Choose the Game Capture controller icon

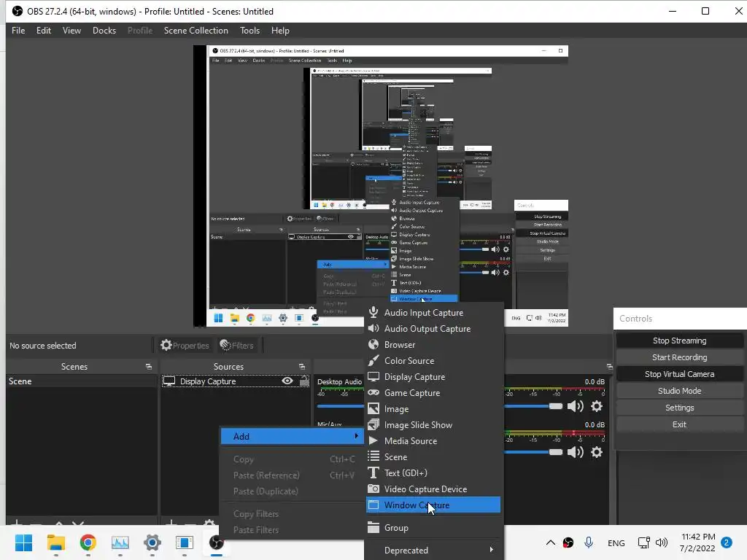click(x=373, y=392)
